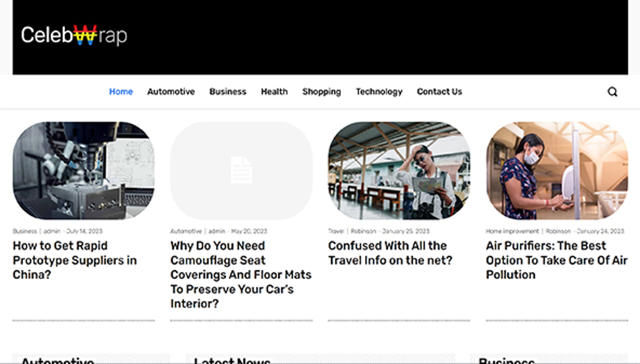Click the CelebWrap site logo
This screenshot has width=640, height=364.
click(74, 35)
